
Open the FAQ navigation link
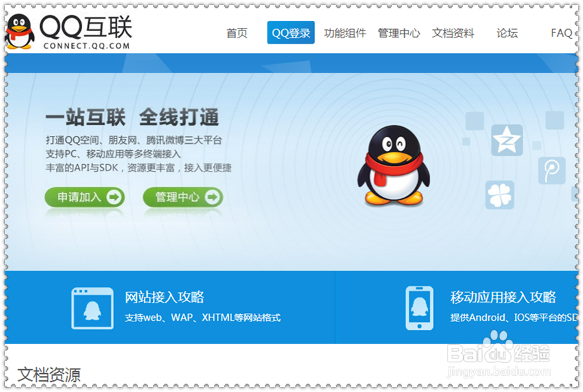[x=561, y=33]
